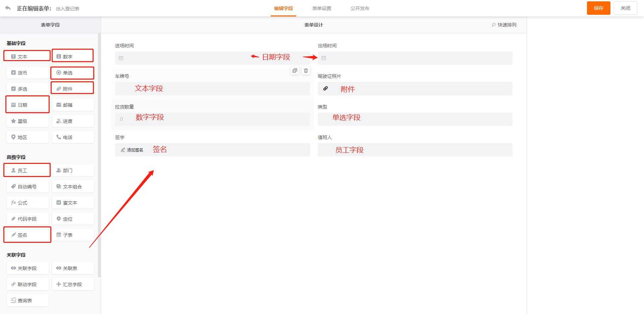Open the 出场时间 date picker

pyautogui.click(x=415, y=58)
